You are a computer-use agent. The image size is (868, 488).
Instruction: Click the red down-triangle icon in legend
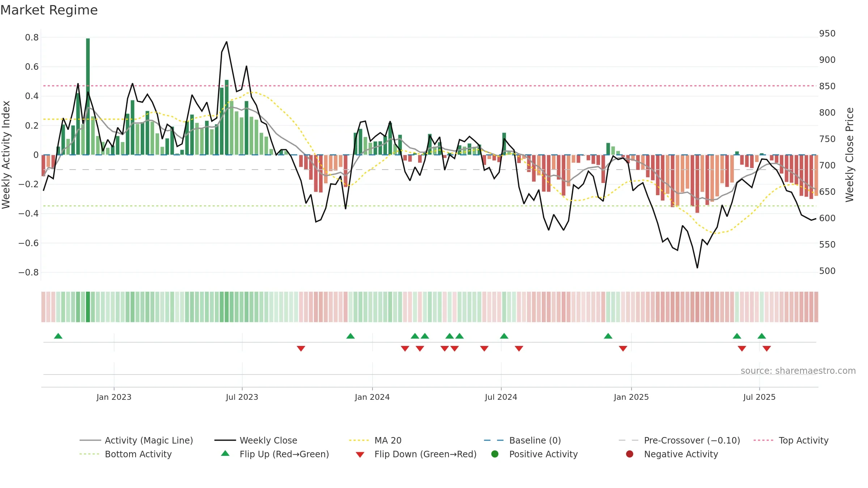pyautogui.click(x=360, y=455)
